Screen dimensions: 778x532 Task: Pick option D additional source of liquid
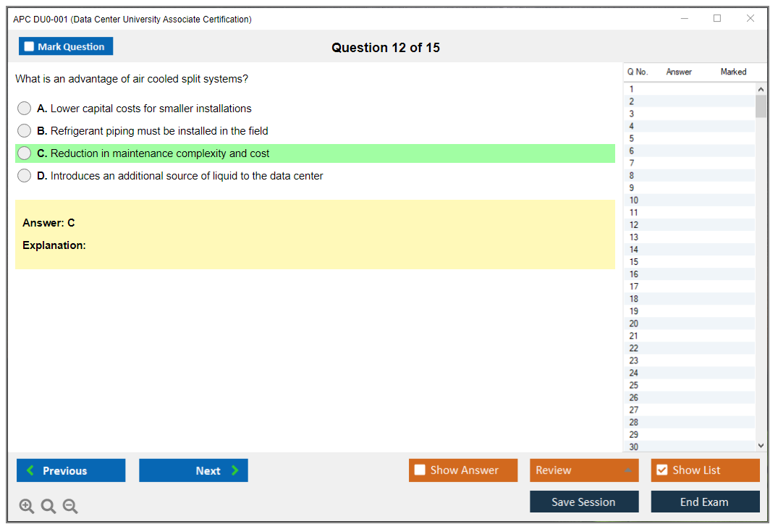tap(25, 176)
